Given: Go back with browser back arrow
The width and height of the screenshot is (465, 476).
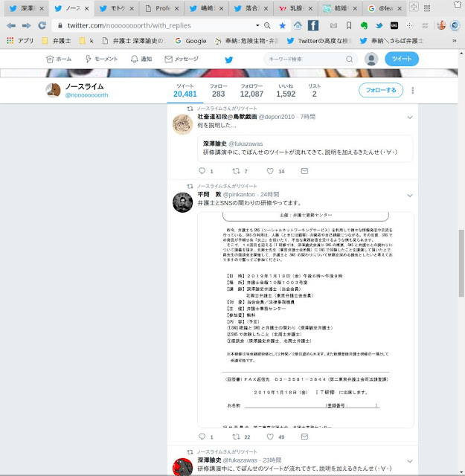Looking at the screenshot, I should tap(11, 25).
